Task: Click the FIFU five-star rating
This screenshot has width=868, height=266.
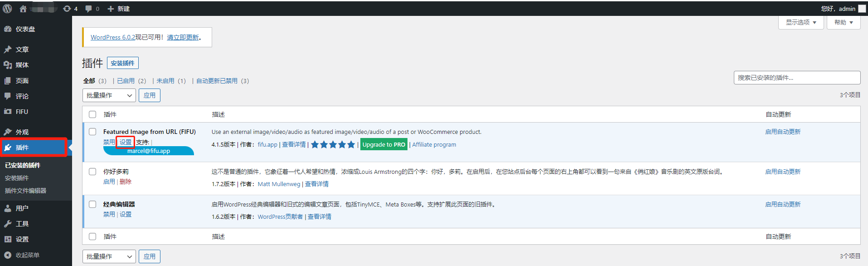Action: point(333,145)
